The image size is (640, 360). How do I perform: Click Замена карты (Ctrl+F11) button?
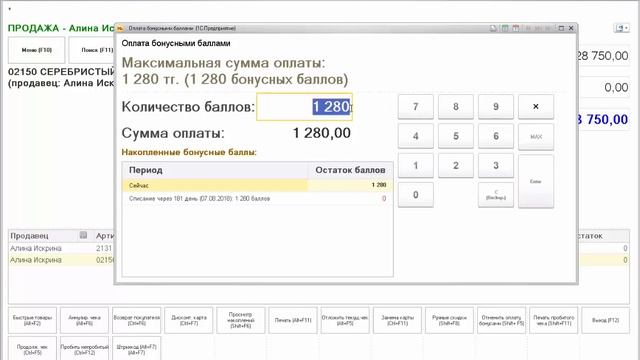point(397,320)
